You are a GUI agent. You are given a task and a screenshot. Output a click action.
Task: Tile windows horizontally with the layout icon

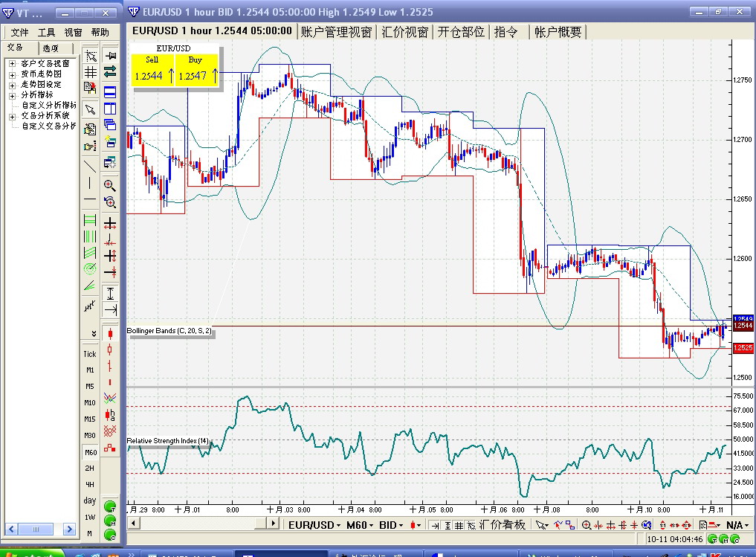[x=110, y=92]
